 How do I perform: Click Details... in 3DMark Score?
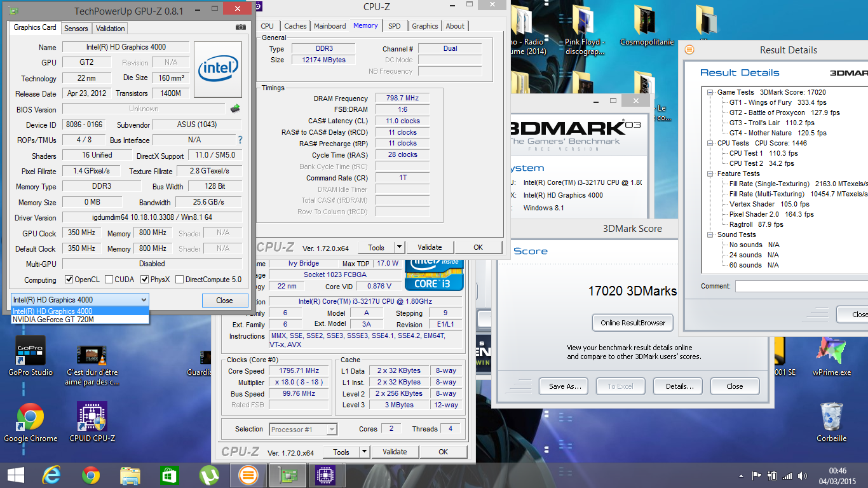click(679, 386)
